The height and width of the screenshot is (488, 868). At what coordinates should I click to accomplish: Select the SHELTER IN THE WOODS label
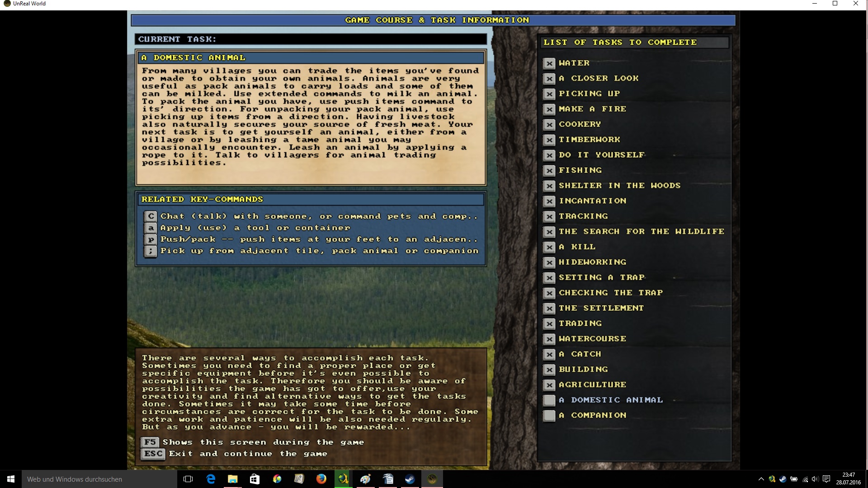tap(620, 186)
